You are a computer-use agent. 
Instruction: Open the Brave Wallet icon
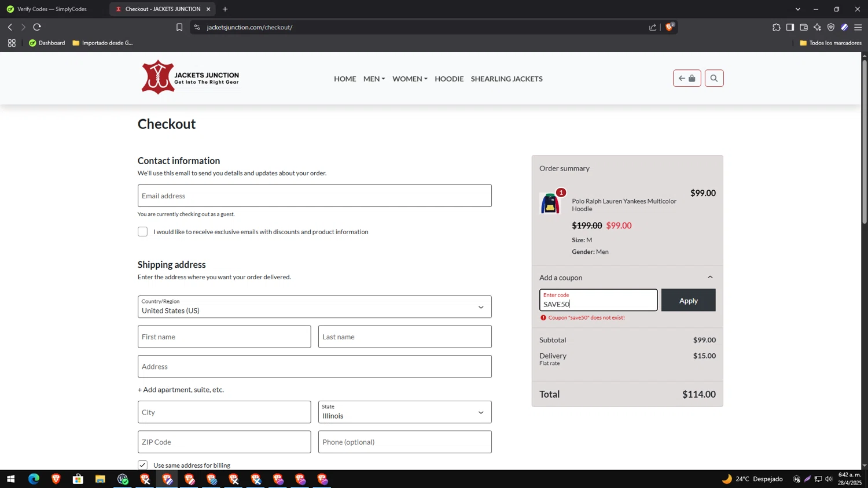point(804,27)
